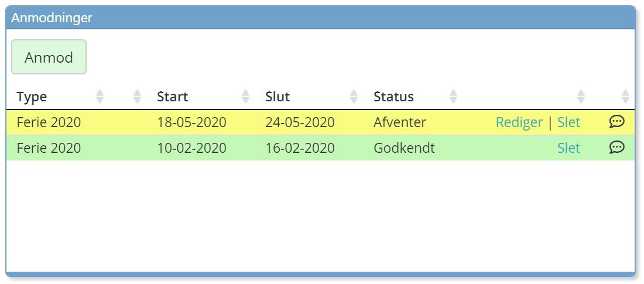Click the Anmodninger panel title bar
Screen dimensions: 644x284
click(x=320, y=18)
